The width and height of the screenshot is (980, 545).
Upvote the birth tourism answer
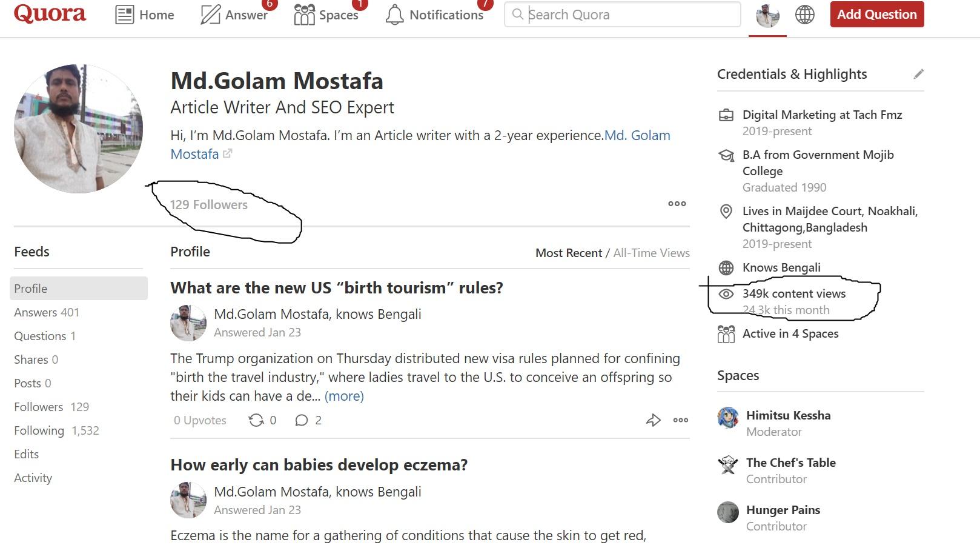click(x=200, y=420)
